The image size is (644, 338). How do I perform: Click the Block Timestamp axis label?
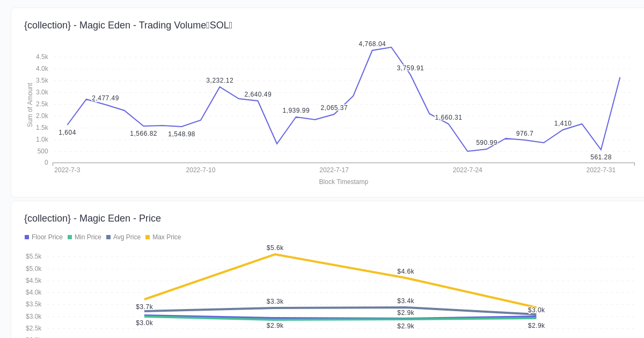pos(343,182)
